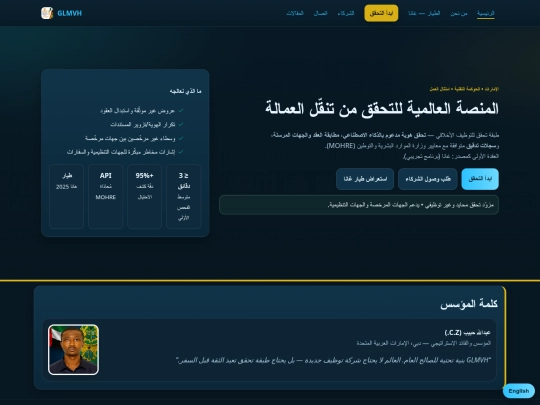The height and width of the screenshot is (405, 540).
Task: Click استعراض طيار غانا button
Action: pyautogui.click(x=365, y=179)
